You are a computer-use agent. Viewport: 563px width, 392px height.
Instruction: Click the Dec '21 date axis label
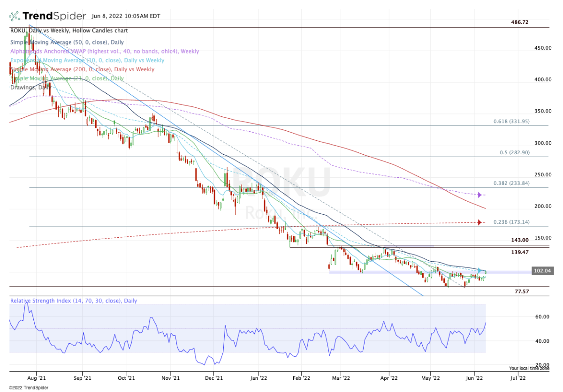tap(213, 377)
